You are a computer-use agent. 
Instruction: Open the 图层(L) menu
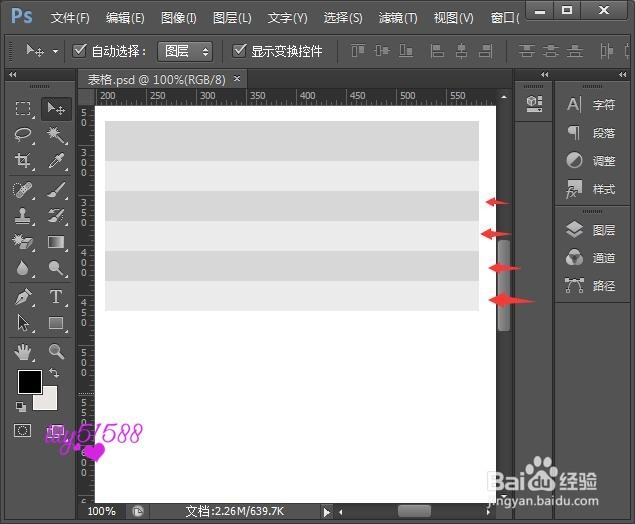[x=232, y=18]
